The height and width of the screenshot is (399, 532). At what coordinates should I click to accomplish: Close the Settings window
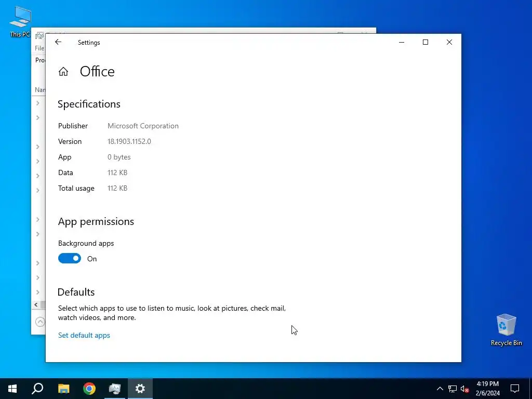point(449,42)
